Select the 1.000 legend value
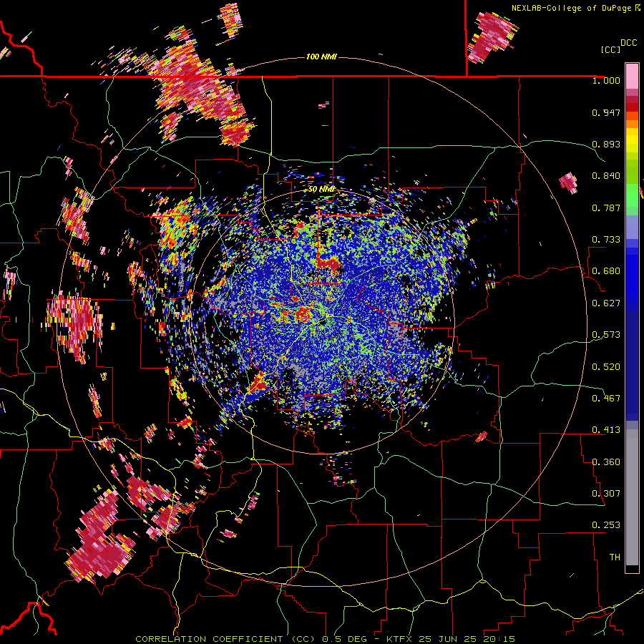 [x=606, y=80]
